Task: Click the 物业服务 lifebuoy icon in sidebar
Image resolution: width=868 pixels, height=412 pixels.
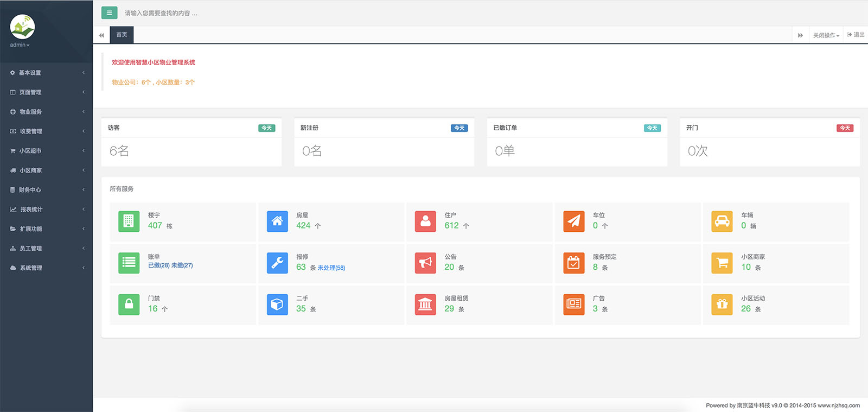Action: coord(12,112)
